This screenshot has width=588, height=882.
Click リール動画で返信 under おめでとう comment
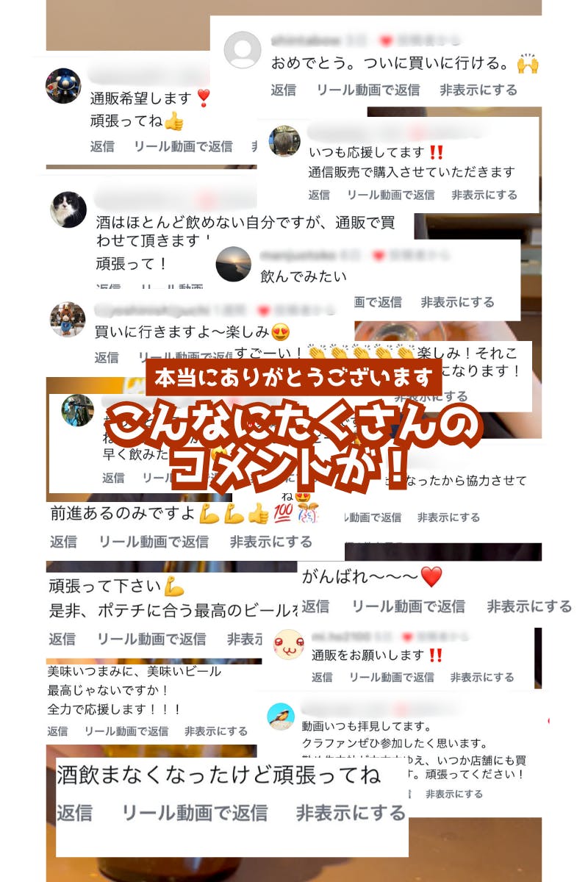point(368,90)
